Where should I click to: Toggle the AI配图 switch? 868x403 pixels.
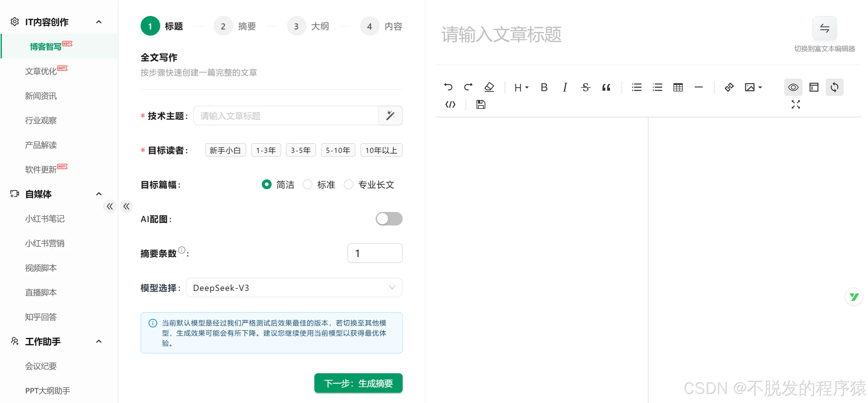point(389,219)
